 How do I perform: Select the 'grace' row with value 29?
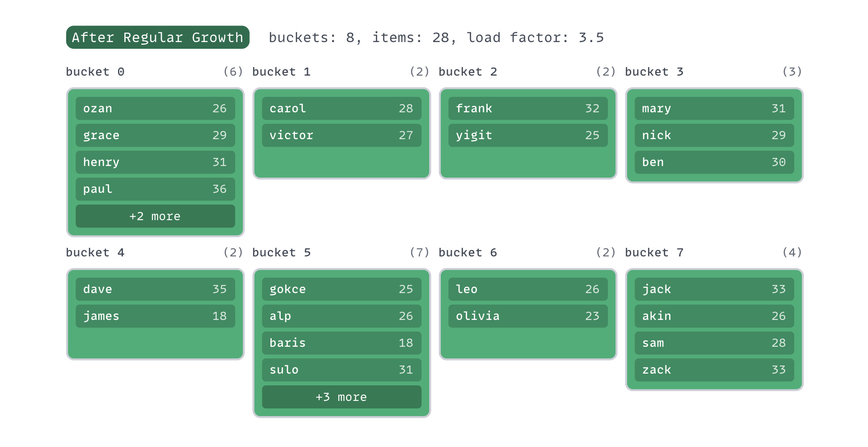click(155, 135)
